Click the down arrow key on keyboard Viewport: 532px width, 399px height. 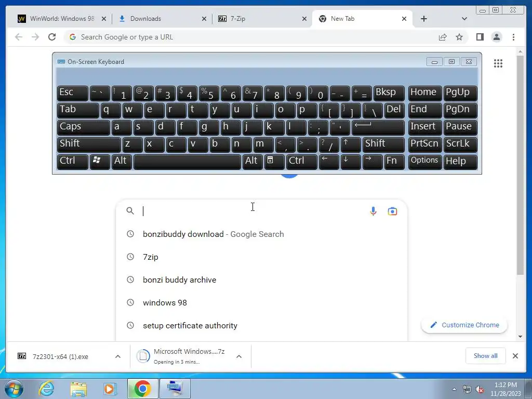point(351,162)
